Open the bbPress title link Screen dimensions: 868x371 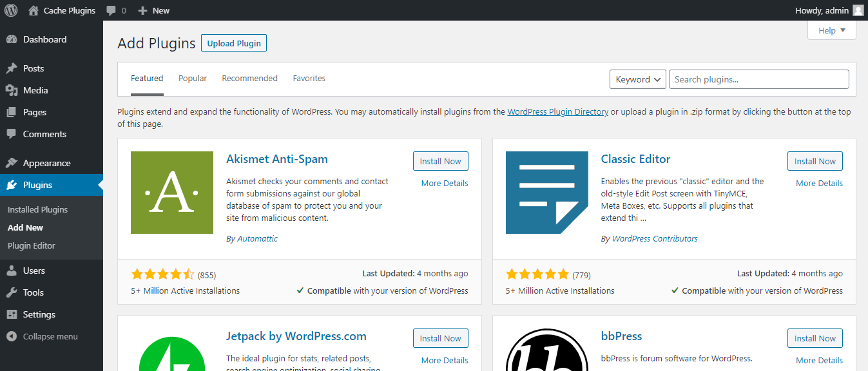[x=622, y=336]
